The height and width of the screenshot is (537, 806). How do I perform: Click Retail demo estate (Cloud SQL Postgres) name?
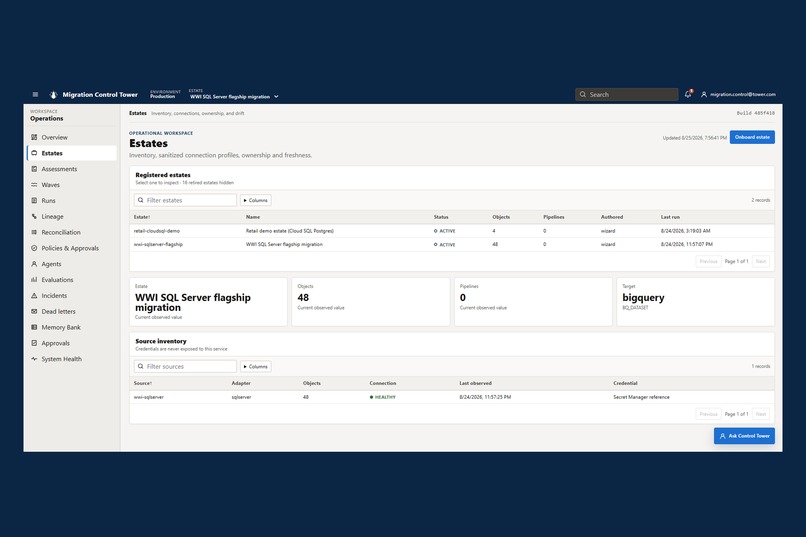(x=289, y=231)
